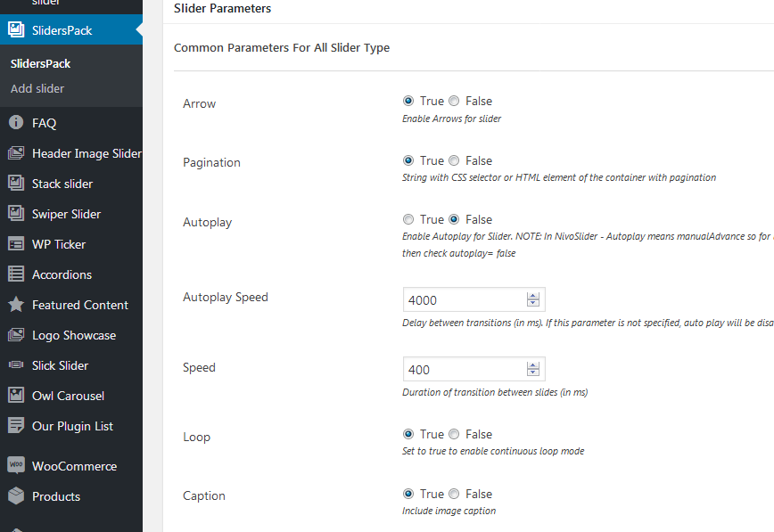Image resolution: width=774 pixels, height=532 pixels.
Task: Click the Speed field spinner arrows
Action: (x=533, y=369)
